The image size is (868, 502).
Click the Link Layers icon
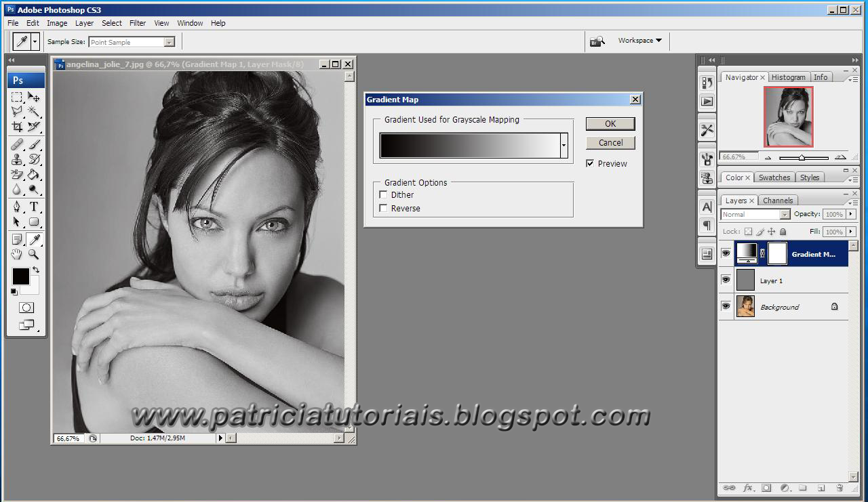[729, 488]
